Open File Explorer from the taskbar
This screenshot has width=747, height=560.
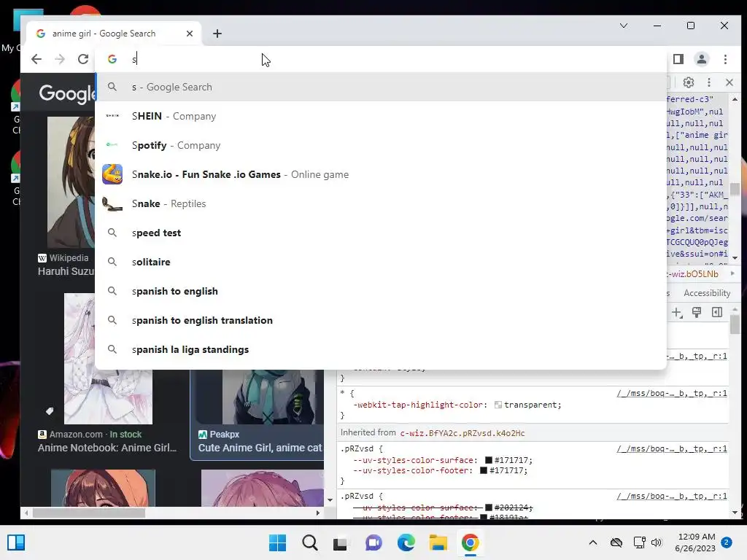pos(438,542)
